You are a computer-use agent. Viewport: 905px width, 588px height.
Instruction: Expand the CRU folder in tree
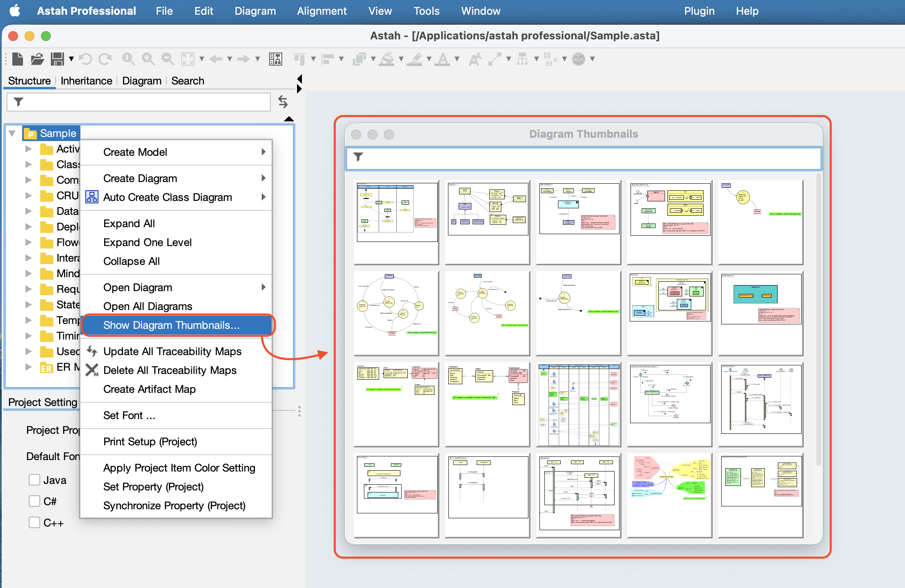(x=28, y=196)
